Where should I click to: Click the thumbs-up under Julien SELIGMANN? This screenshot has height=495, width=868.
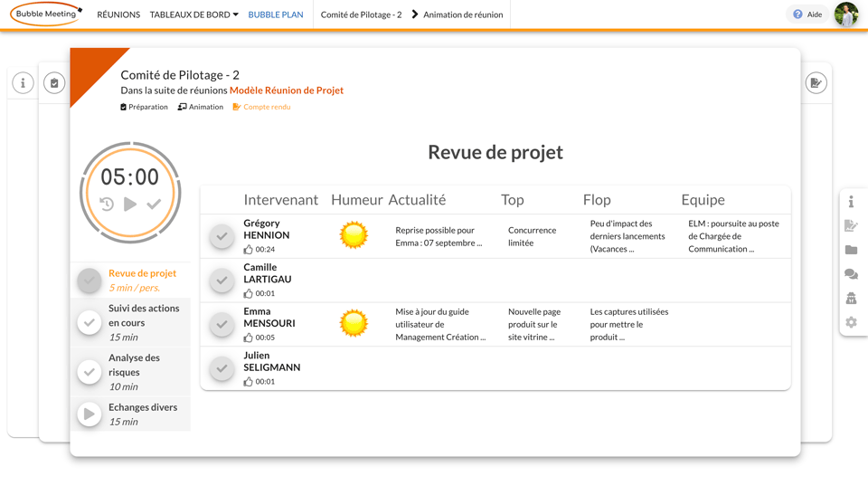pos(248,381)
